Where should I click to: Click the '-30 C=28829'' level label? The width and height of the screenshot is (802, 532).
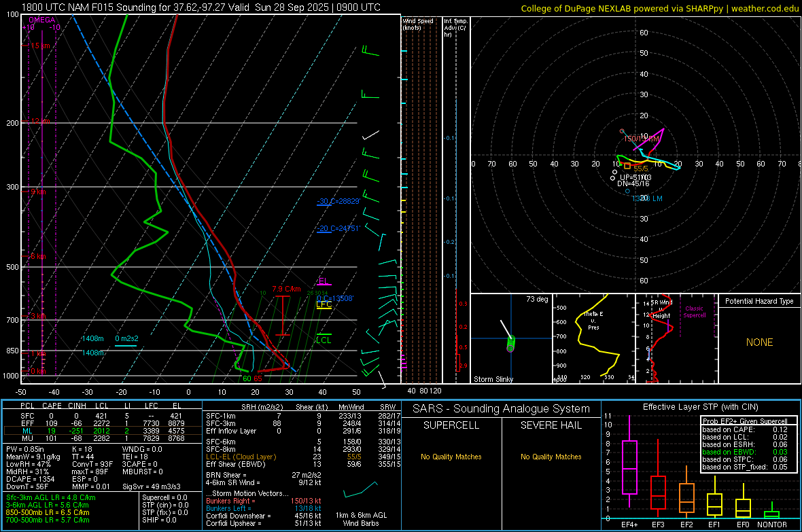click(x=338, y=201)
